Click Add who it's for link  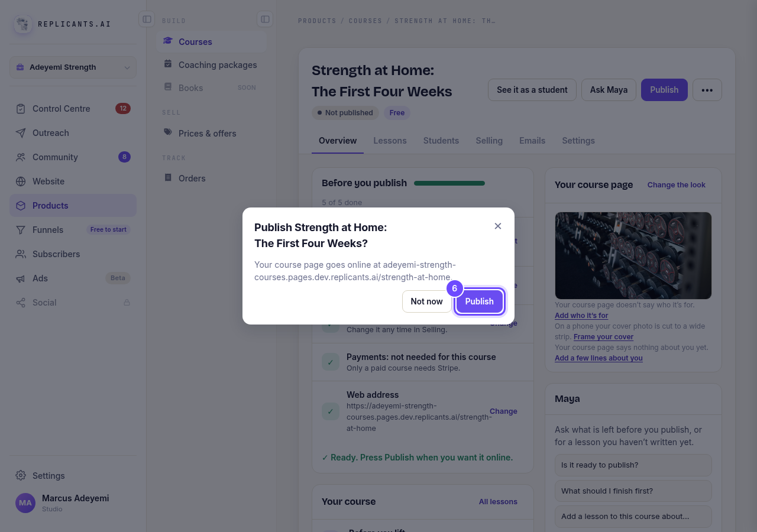[x=581, y=316]
